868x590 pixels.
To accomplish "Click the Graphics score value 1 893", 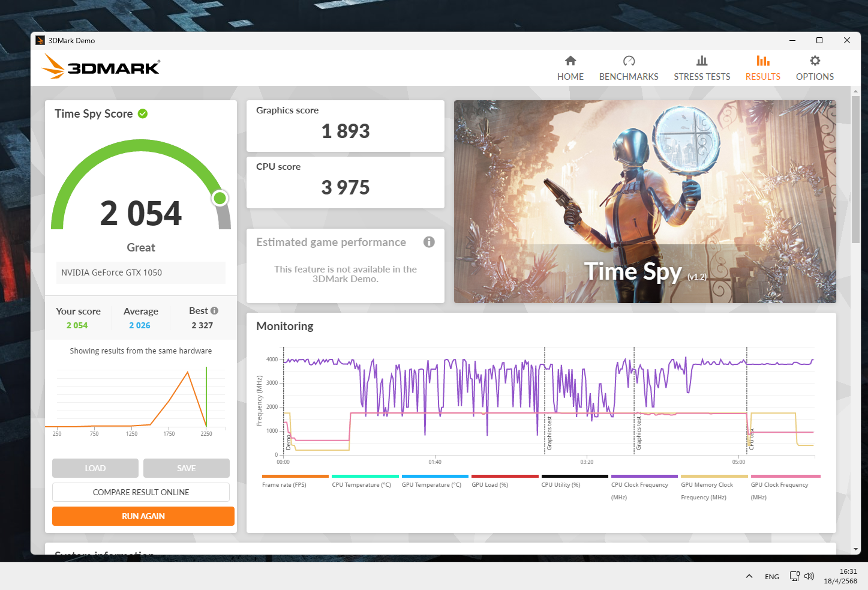I will coord(346,131).
